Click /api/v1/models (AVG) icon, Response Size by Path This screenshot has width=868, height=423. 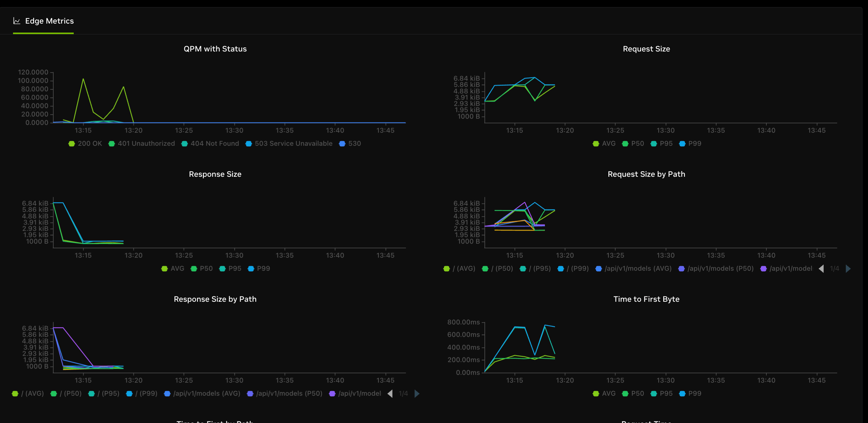click(x=167, y=393)
